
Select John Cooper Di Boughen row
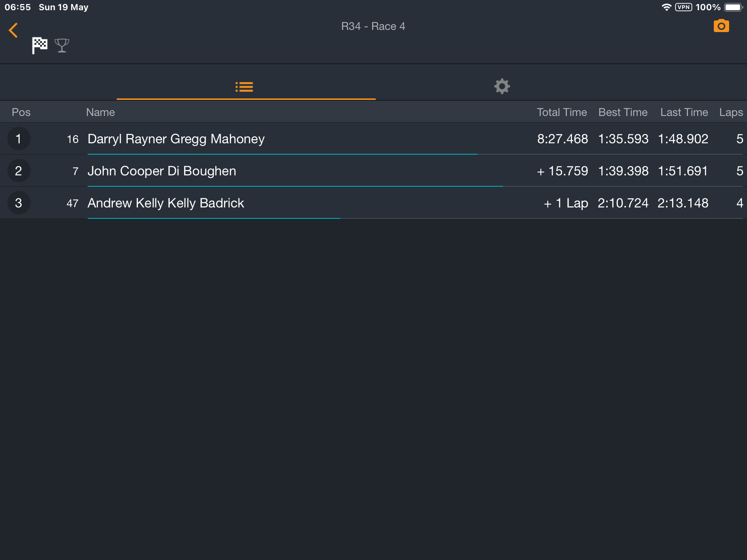373,171
